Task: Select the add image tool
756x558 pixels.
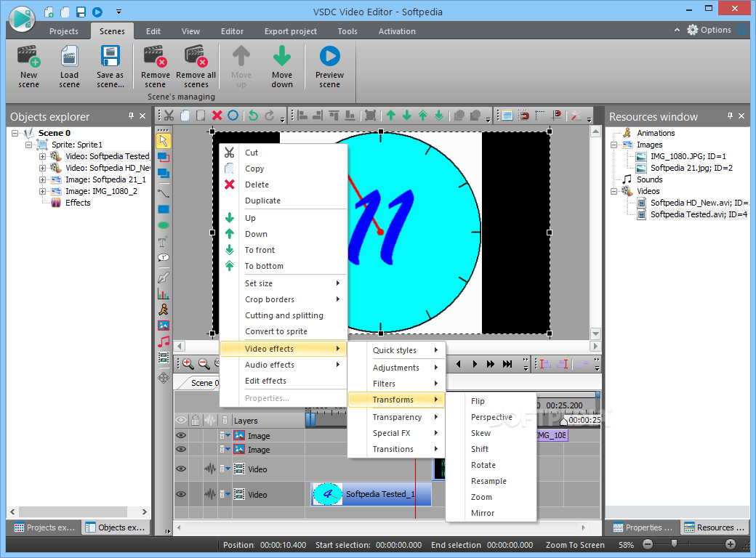Action: (x=164, y=325)
